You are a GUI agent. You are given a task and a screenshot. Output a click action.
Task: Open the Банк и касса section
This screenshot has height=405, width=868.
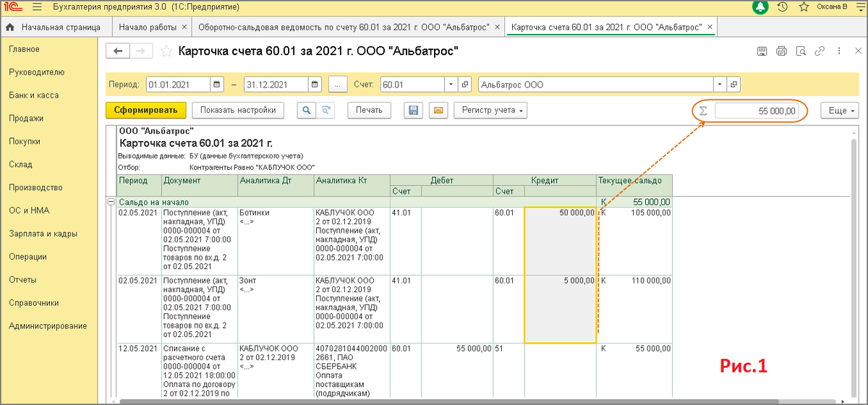click(x=34, y=95)
